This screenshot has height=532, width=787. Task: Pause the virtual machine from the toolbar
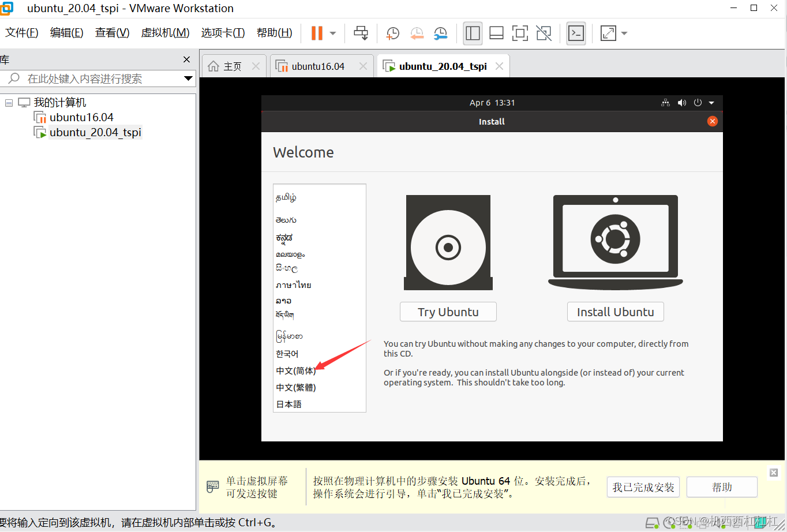tap(317, 33)
